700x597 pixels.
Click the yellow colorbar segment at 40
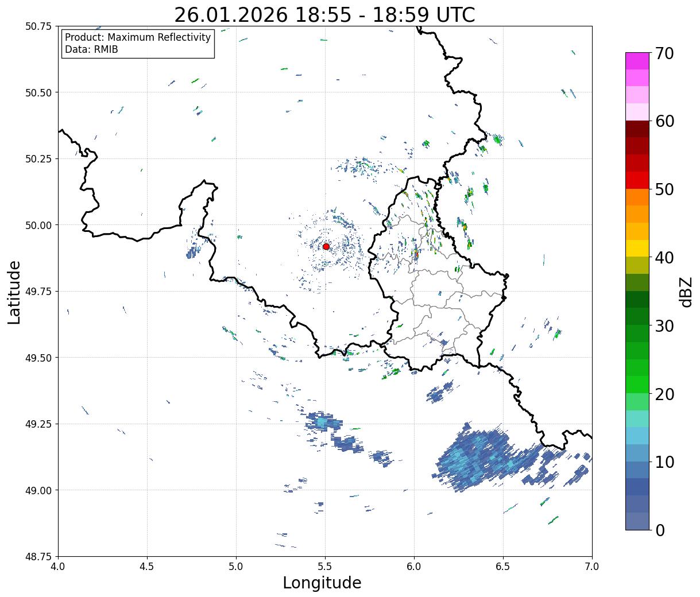637,248
